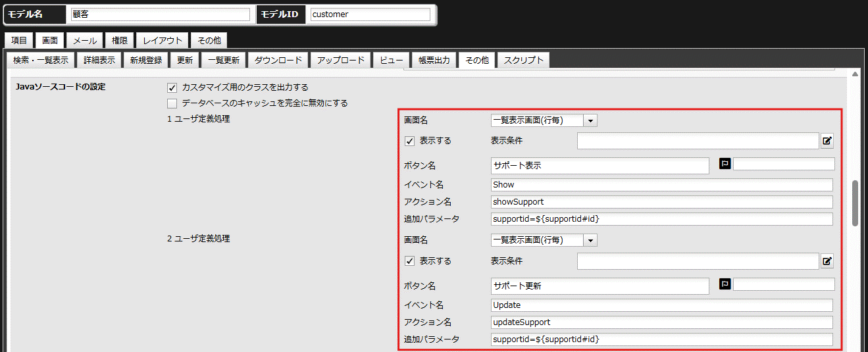
Task: Go to the 帳票出力 sub-tab
Action: [434, 61]
